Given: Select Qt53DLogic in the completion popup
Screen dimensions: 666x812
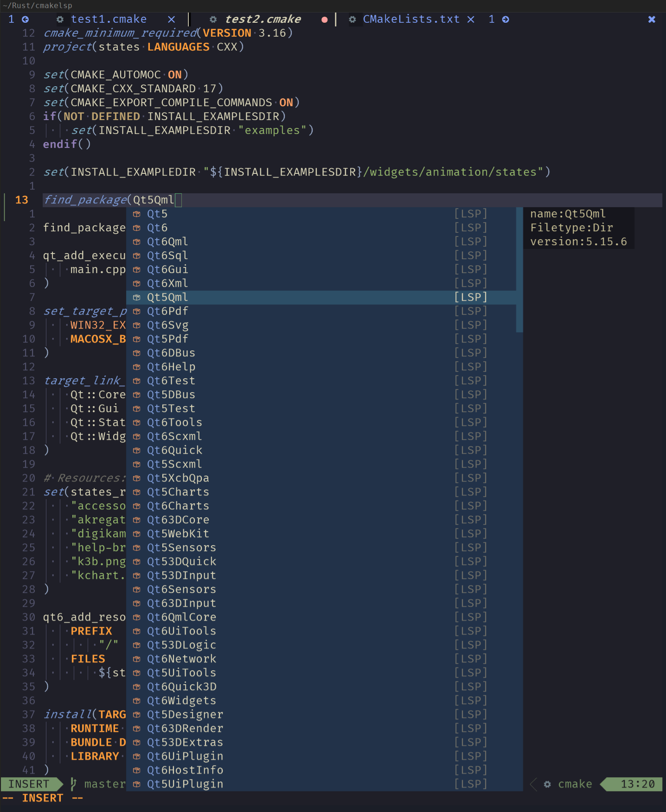Looking at the screenshot, I should 321,645.
